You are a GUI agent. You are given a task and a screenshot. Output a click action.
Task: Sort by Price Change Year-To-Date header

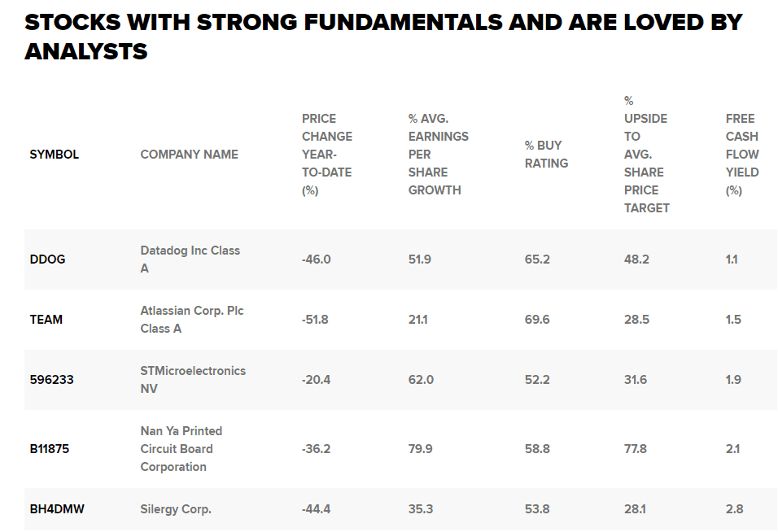[x=327, y=155]
